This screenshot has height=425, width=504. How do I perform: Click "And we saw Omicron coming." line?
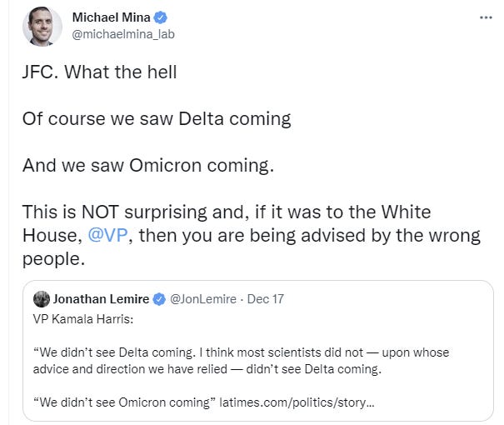point(147,165)
